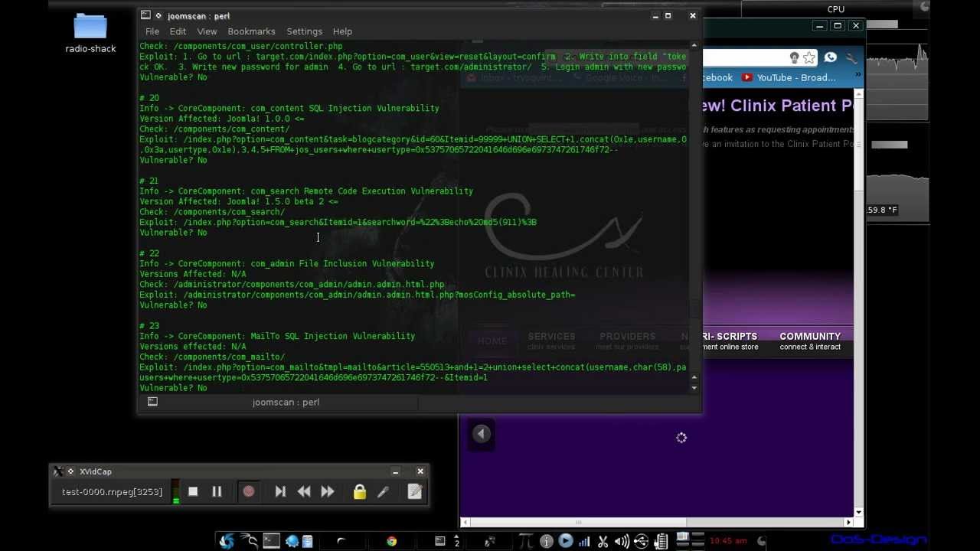Open the blue swirl start menu in taskbar

tap(227, 541)
